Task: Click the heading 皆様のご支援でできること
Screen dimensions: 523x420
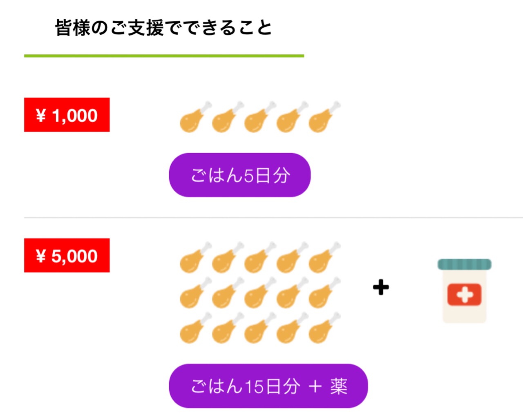Action: pyautogui.click(x=163, y=28)
